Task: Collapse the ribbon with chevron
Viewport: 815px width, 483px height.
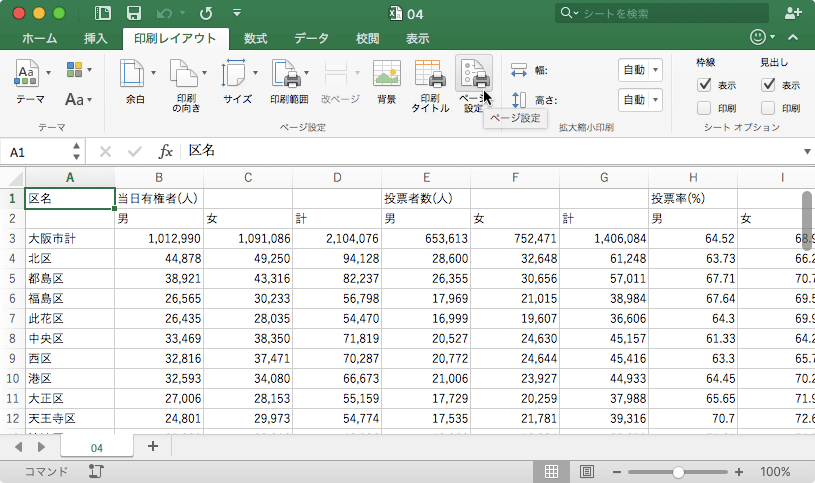Action: click(x=793, y=37)
